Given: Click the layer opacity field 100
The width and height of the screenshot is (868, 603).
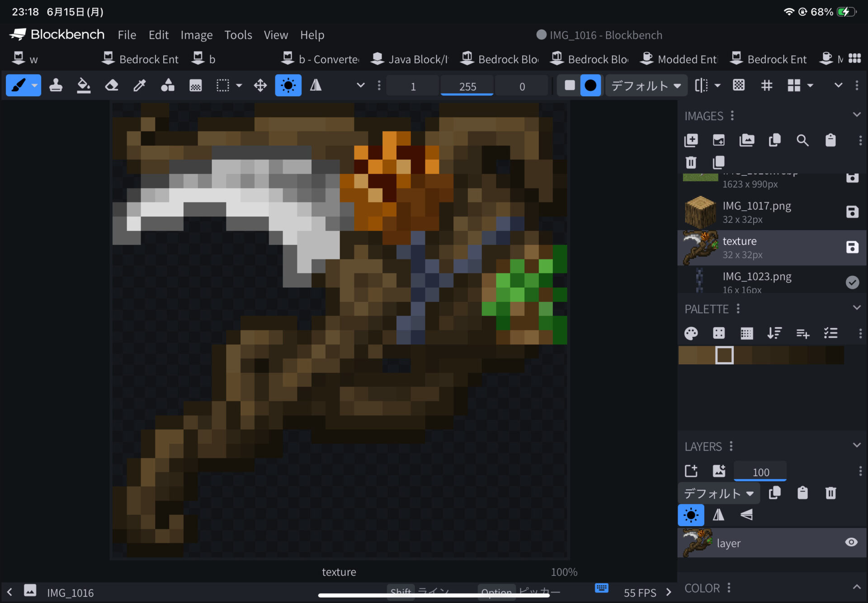Looking at the screenshot, I should click(x=760, y=471).
